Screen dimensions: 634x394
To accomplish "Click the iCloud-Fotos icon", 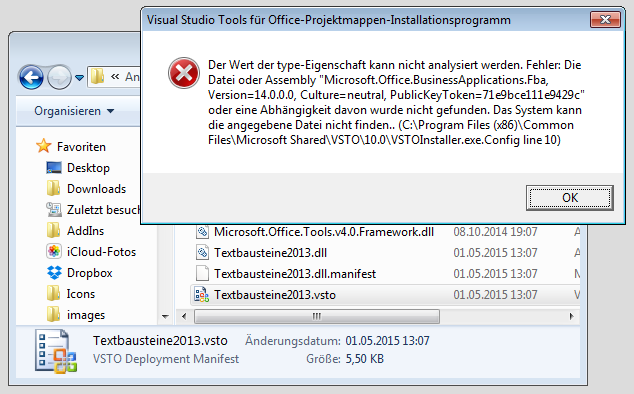I will coord(54,252).
